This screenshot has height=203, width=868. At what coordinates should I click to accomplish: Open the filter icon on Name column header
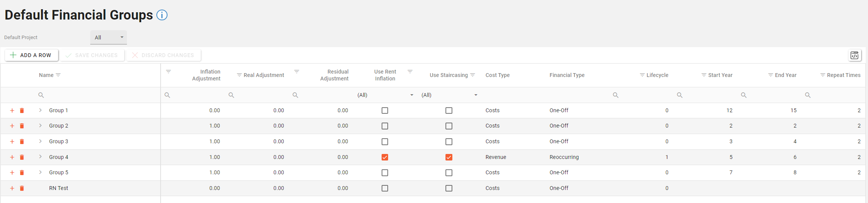coord(58,75)
